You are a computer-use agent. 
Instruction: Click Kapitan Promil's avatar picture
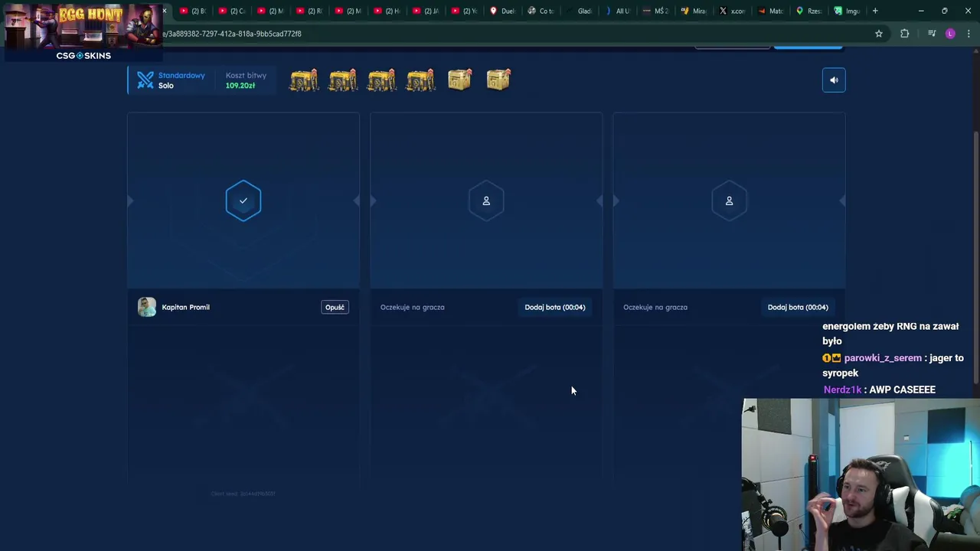(147, 307)
